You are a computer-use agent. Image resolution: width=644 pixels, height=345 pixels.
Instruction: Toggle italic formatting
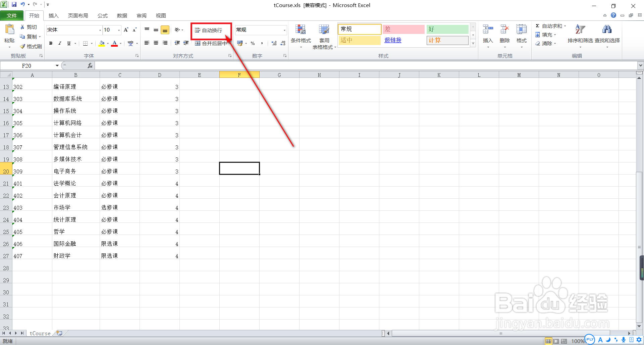(60, 43)
